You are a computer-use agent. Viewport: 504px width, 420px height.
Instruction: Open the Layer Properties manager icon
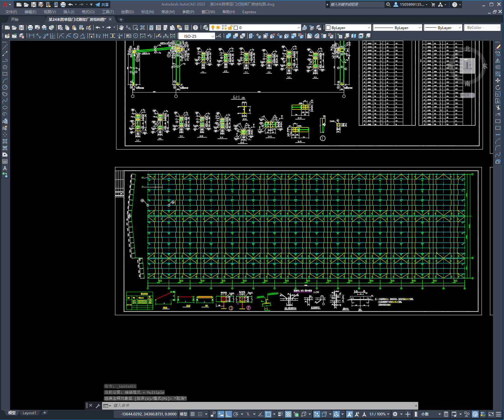tap(206, 28)
